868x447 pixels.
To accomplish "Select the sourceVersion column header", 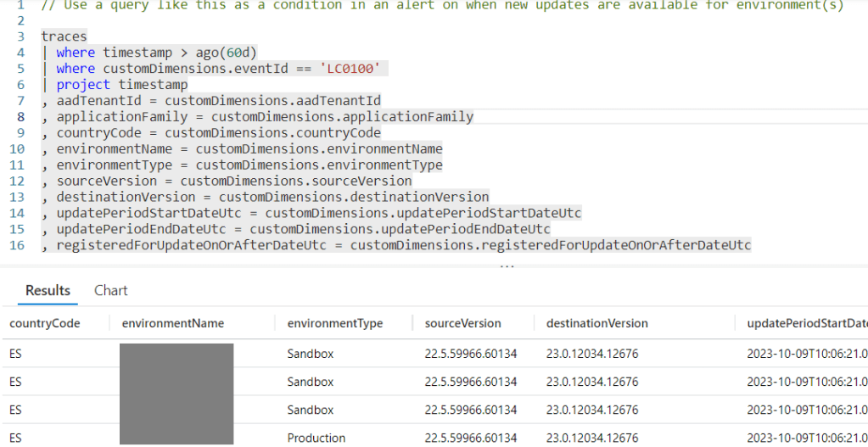I will pyautogui.click(x=462, y=323).
